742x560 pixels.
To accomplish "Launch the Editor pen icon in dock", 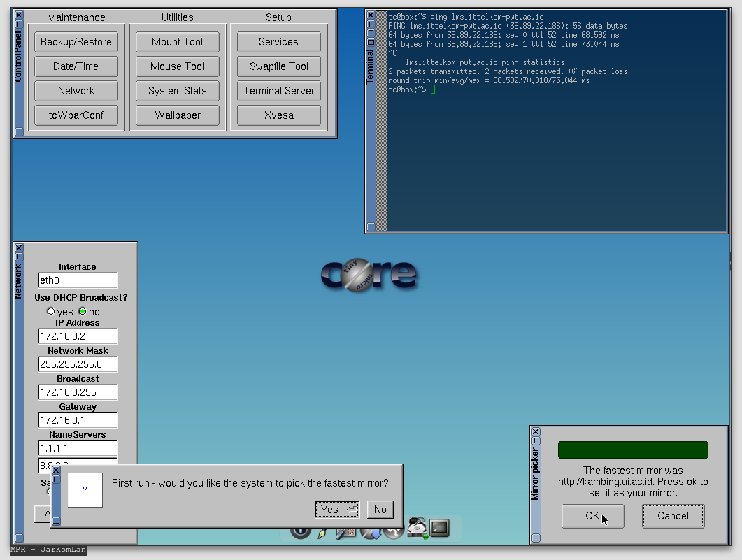I will click(322, 532).
